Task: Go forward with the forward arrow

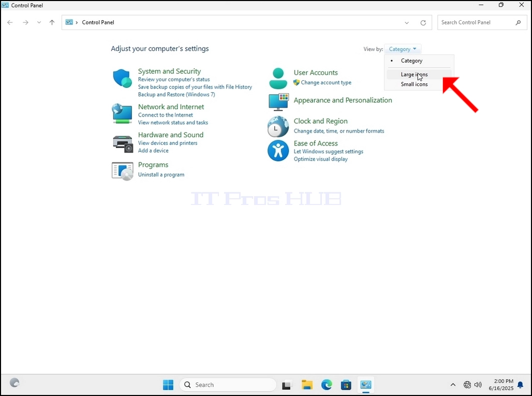Action: coord(25,22)
